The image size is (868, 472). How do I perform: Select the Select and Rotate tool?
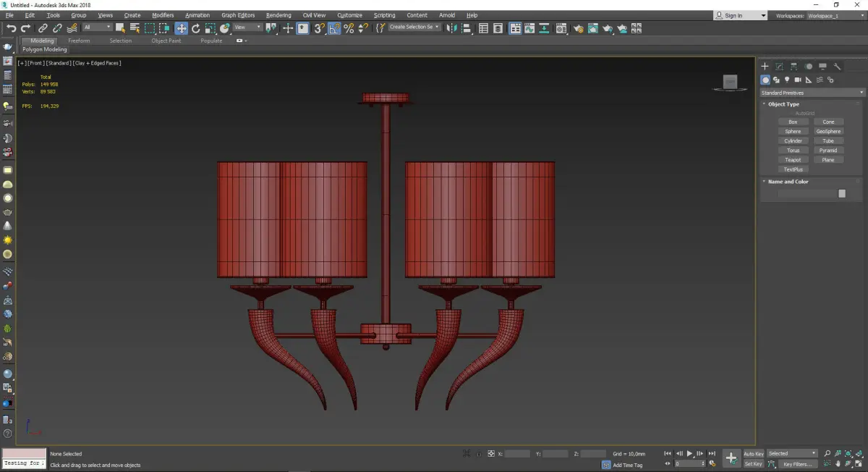[x=195, y=28]
